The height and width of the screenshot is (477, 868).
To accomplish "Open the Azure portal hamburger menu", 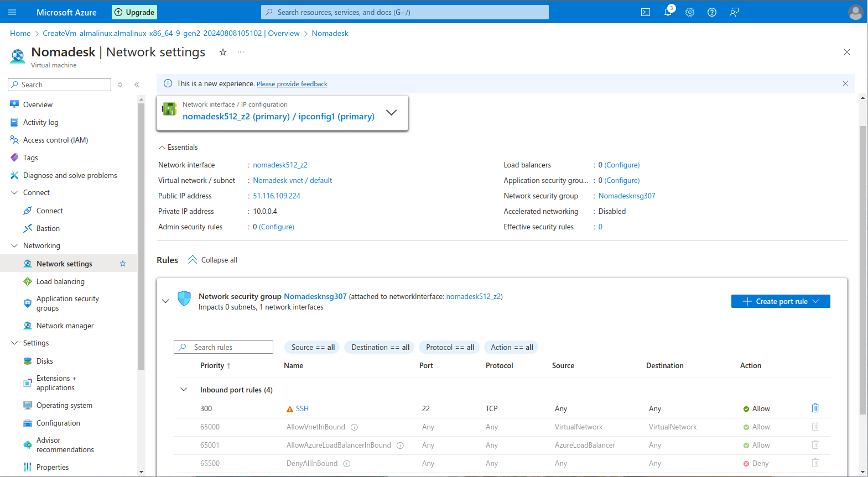I will click(12, 12).
